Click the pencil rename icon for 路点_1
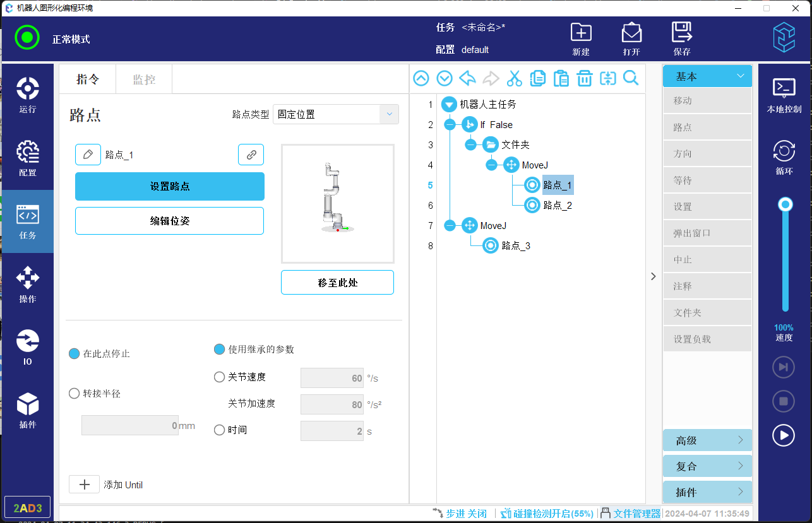The height and width of the screenshot is (523, 812). click(x=88, y=155)
